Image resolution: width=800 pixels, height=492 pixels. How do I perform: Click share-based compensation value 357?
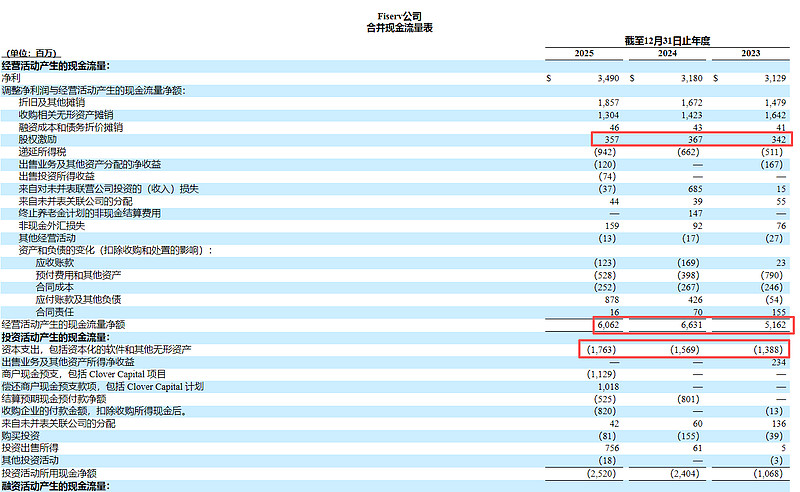pos(611,139)
